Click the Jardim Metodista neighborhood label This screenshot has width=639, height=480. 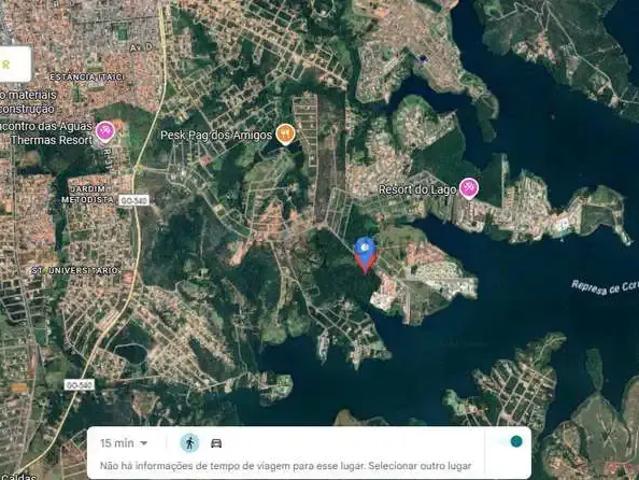tap(88, 194)
